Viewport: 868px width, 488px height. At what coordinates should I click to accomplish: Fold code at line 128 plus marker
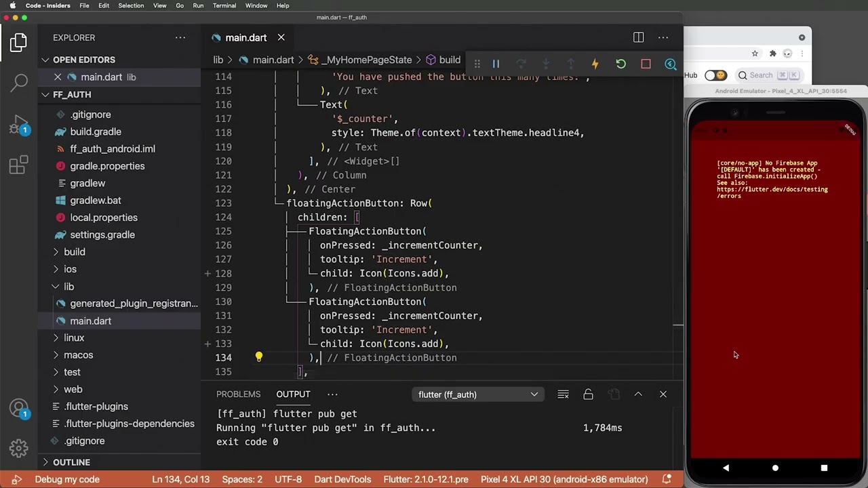(208, 273)
